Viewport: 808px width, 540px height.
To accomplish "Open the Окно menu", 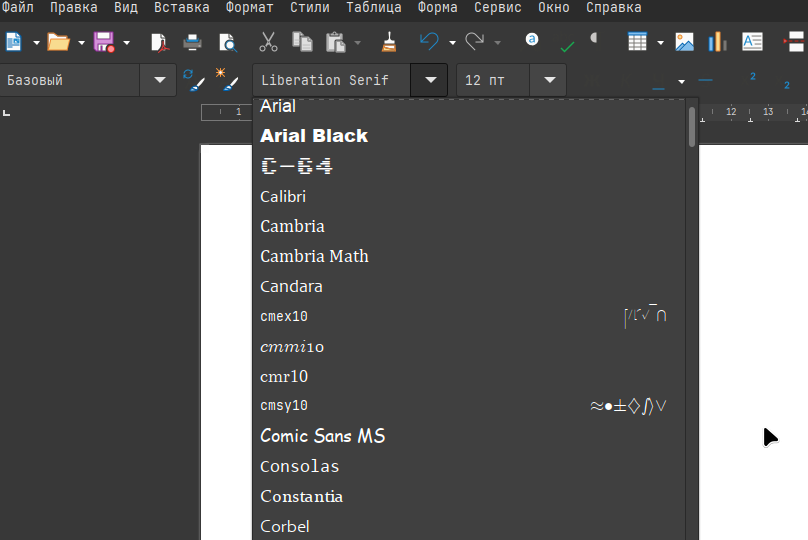I will point(554,8).
